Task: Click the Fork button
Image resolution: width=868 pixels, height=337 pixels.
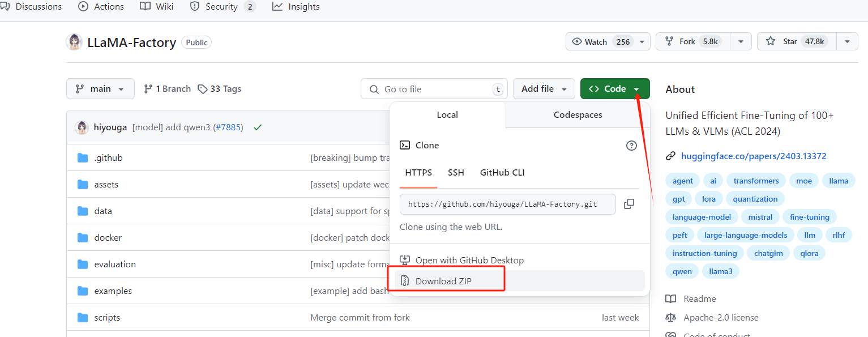Action: pyautogui.click(x=693, y=41)
